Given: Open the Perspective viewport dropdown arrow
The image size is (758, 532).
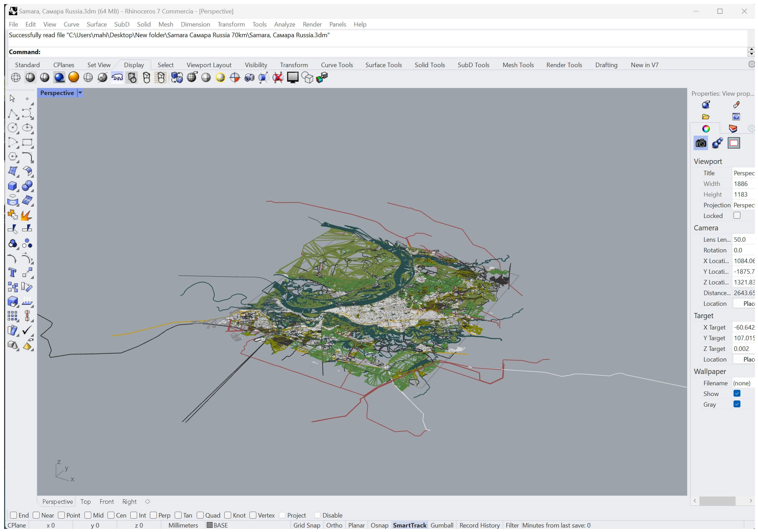Looking at the screenshot, I should coord(80,93).
